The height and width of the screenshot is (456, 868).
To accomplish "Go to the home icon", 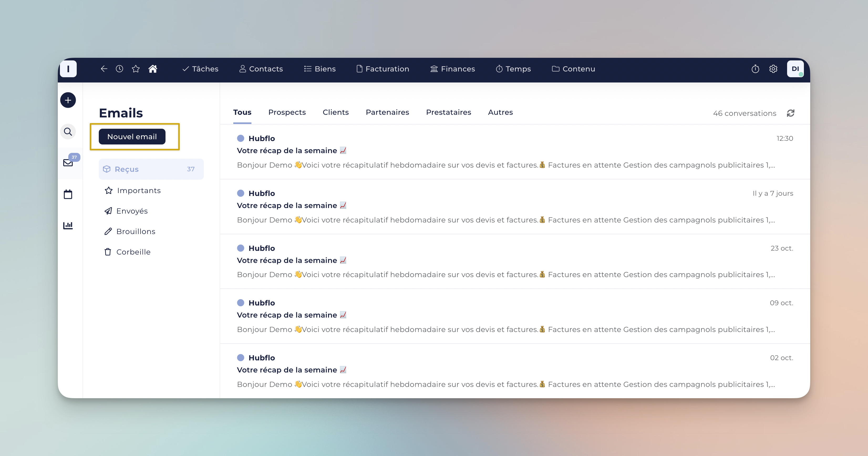I will click(153, 69).
